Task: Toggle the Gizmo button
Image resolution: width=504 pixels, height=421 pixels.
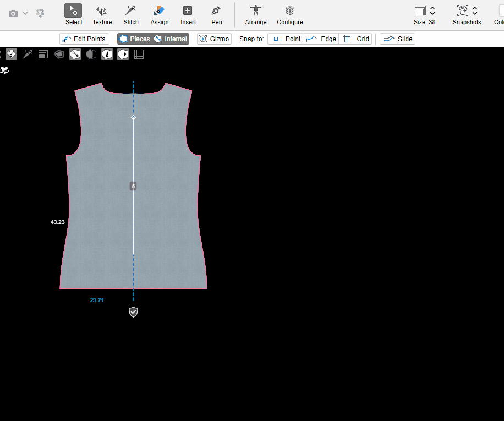Action: tap(214, 39)
